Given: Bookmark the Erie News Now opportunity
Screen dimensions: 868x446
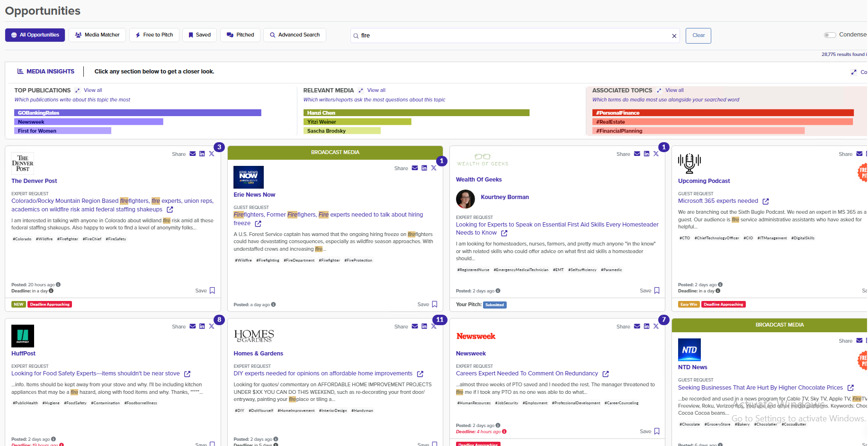Looking at the screenshot, I should [x=435, y=304].
